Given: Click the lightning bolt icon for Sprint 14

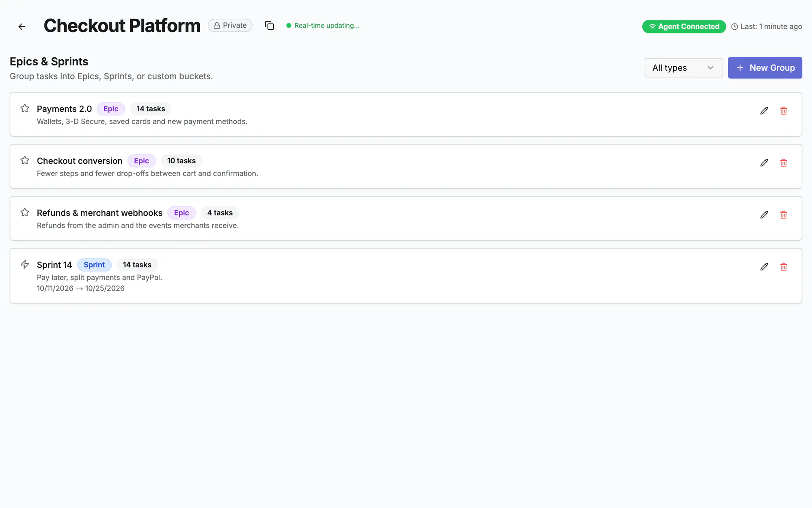Looking at the screenshot, I should coord(25,265).
